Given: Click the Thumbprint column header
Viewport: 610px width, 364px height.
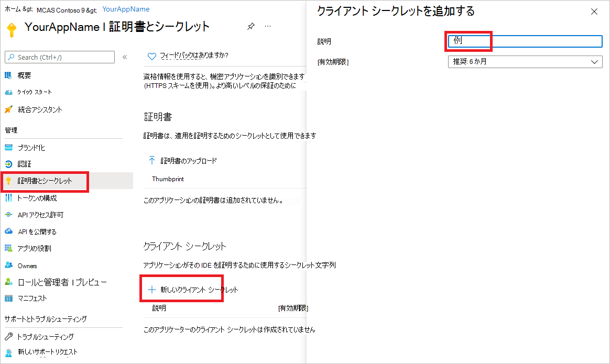Looking at the screenshot, I should pyautogui.click(x=168, y=179).
